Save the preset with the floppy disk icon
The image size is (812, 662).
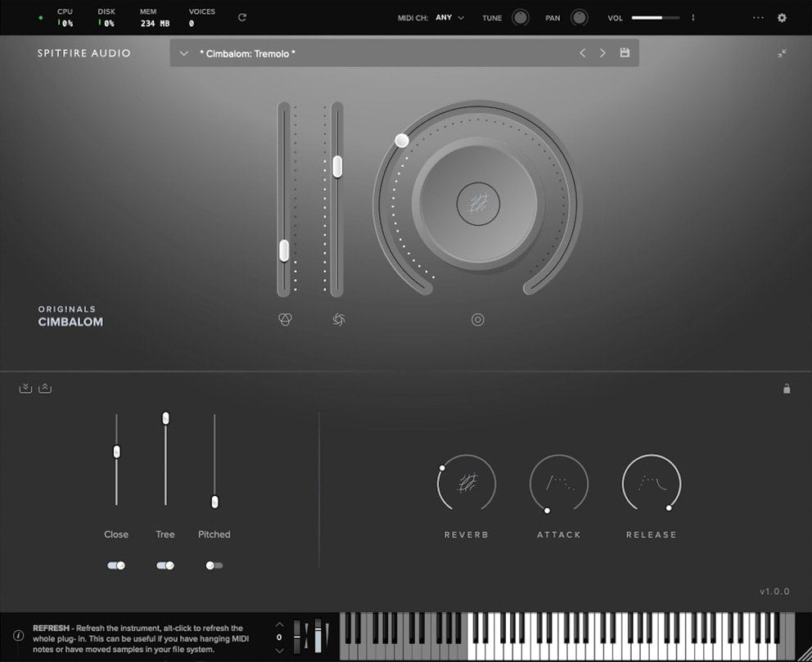pyautogui.click(x=625, y=53)
